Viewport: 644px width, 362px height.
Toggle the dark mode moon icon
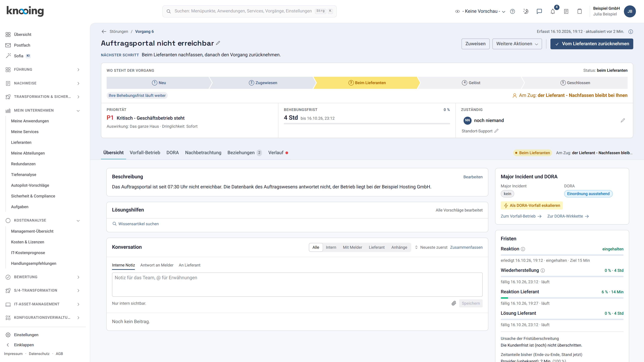pos(526,11)
